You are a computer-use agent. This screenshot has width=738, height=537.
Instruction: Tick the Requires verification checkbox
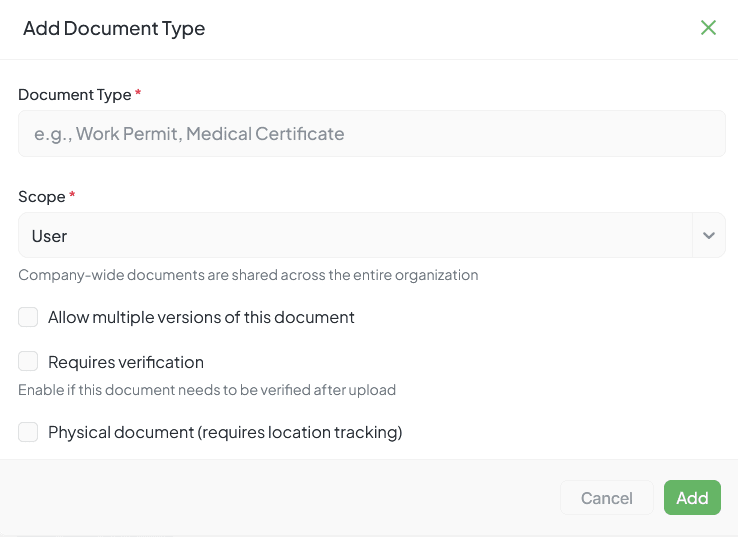click(x=28, y=362)
